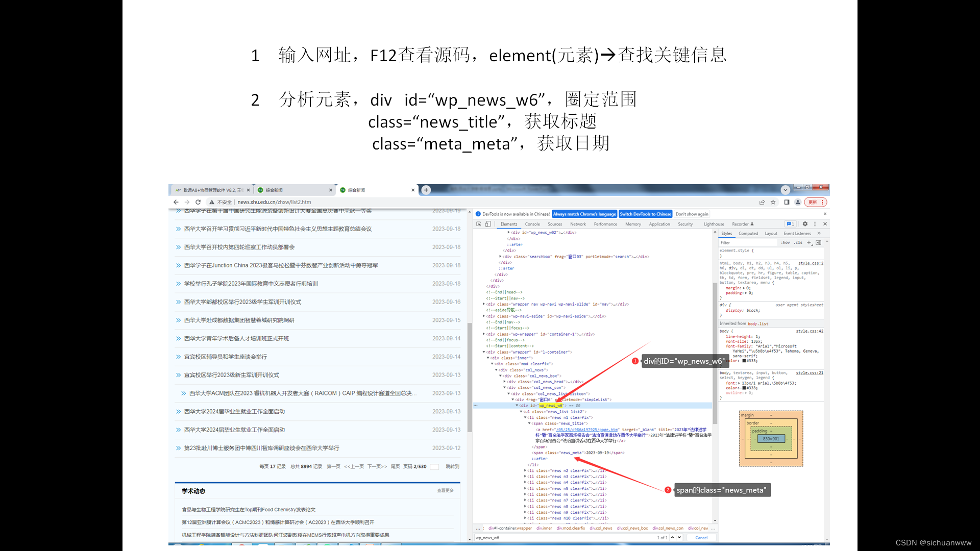Click div.col_news_box in breadcrumb bar

tap(632, 528)
